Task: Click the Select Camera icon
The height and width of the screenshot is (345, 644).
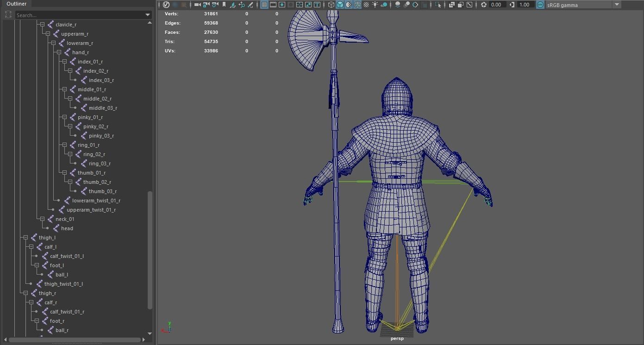Action: pos(198,5)
